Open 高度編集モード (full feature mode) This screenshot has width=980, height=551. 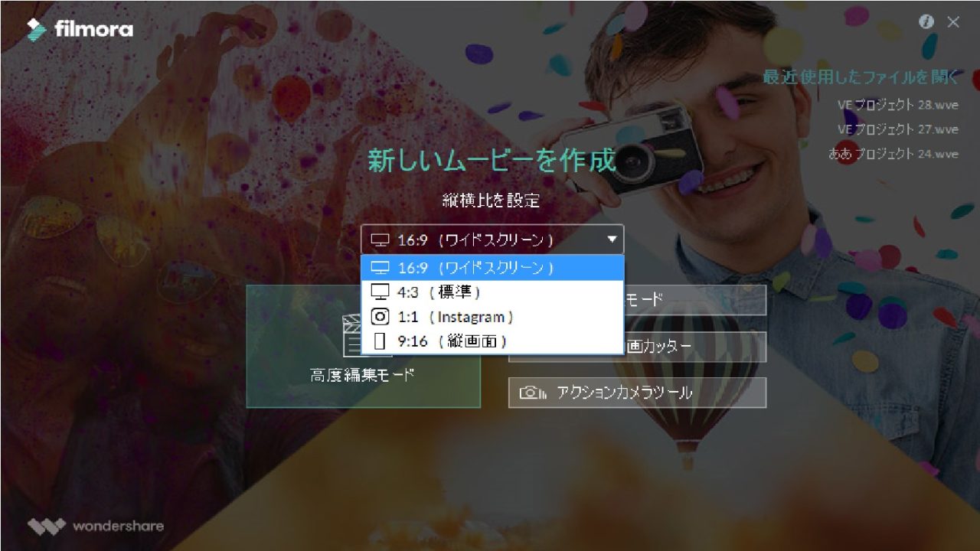pos(363,346)
